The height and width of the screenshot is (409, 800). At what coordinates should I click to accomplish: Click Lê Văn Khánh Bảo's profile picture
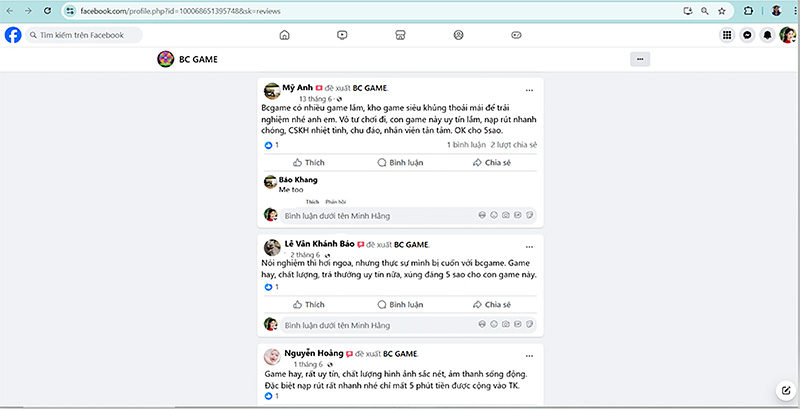[x=272, y=247]
